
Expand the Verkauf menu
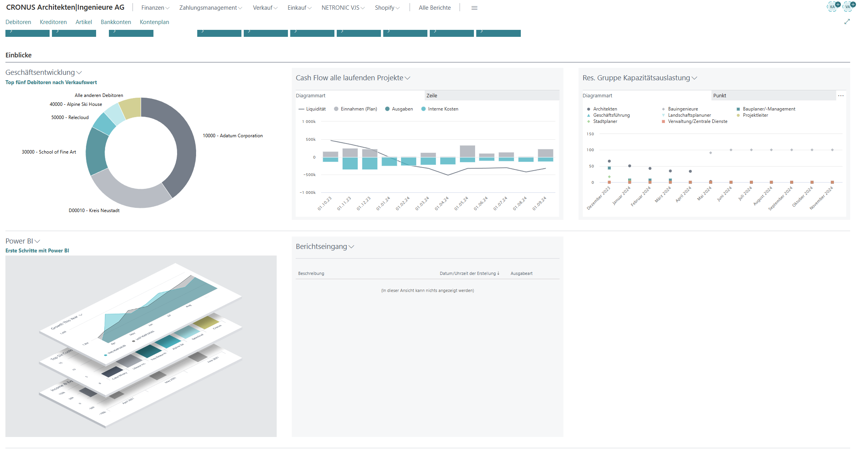[x=265, y=8]
